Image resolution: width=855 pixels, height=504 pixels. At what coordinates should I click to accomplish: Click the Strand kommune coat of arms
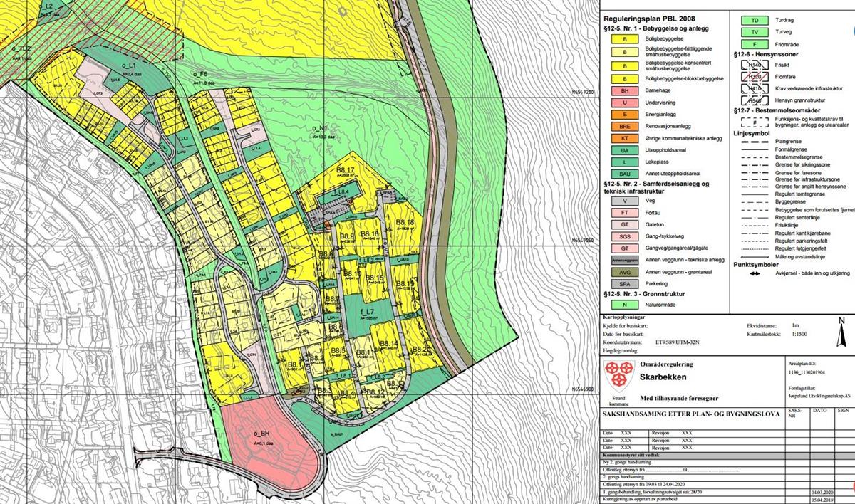(616, 371)
